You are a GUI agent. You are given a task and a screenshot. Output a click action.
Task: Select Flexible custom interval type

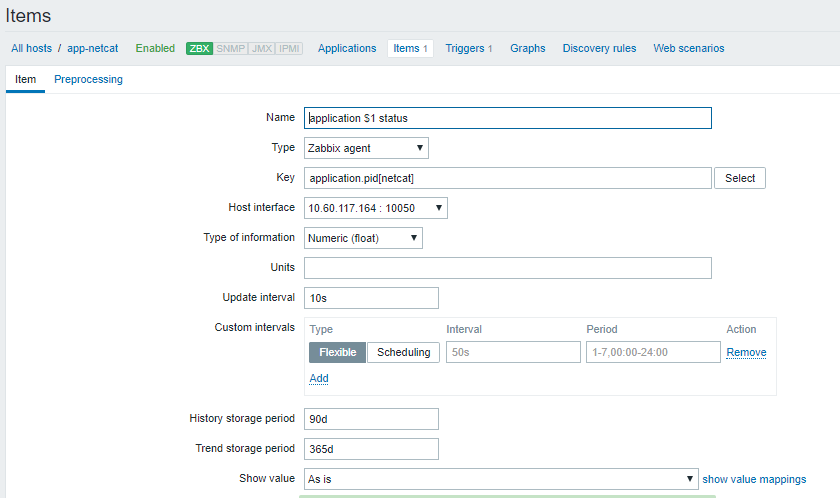[337, 352]
